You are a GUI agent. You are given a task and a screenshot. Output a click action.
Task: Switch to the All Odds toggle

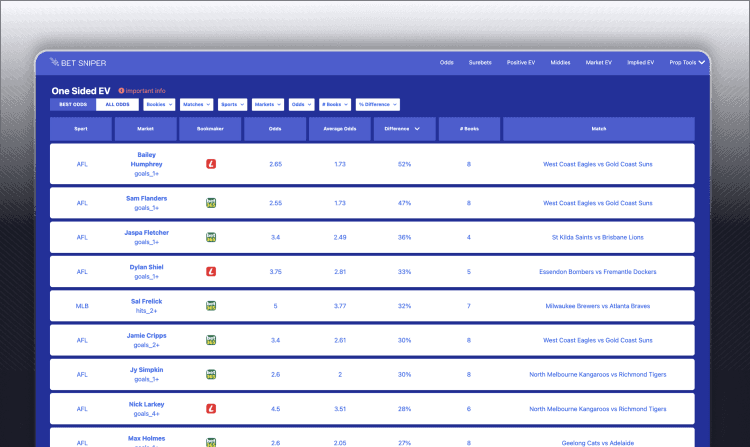coord(117,104)
